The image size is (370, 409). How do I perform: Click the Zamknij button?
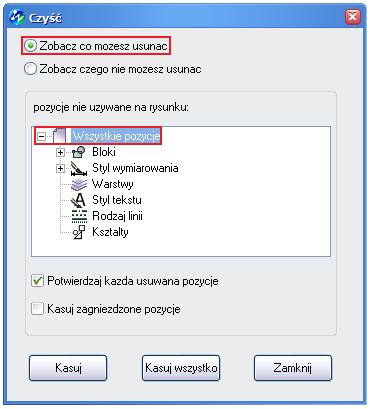(x=293, y=368)
